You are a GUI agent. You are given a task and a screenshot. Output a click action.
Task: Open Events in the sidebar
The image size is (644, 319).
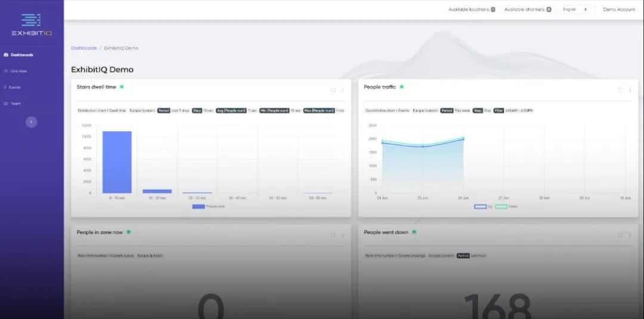click(13, 87)
